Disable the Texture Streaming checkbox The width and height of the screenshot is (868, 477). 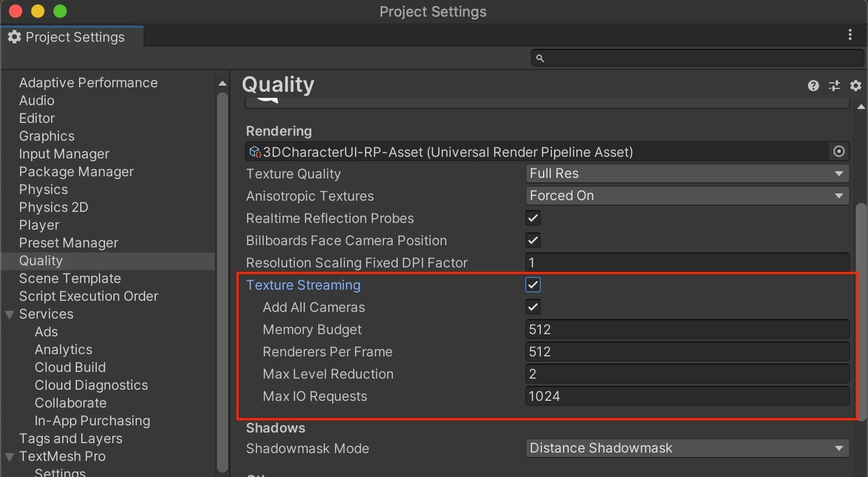532,285
